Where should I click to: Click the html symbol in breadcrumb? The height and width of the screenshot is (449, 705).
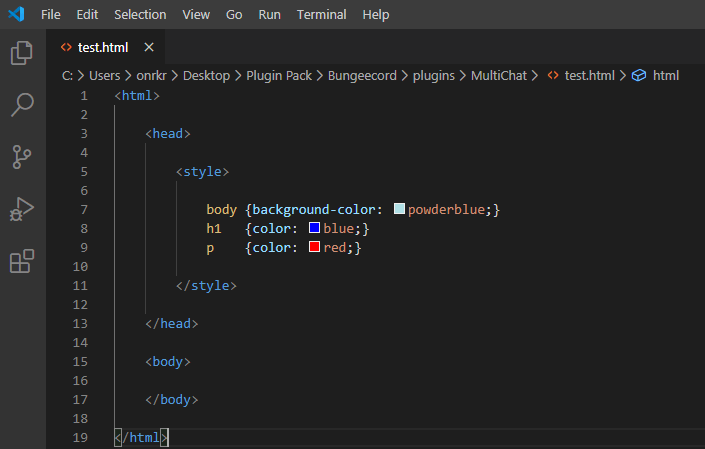click(665, 75)
